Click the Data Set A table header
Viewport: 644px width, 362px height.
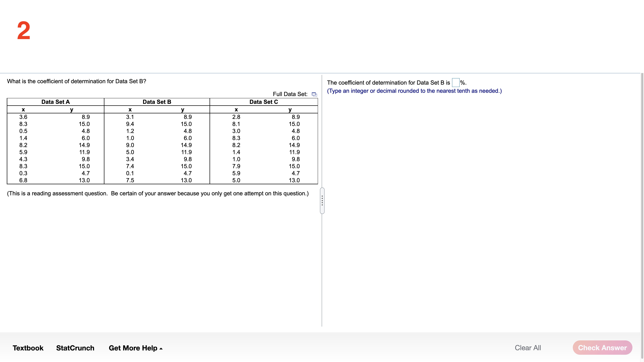[x=55, y=102]
